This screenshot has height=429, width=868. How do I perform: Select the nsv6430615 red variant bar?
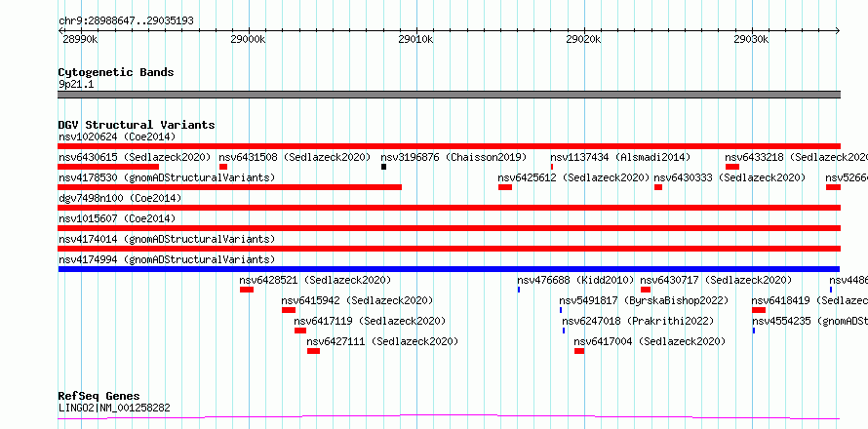pos(108,167)
